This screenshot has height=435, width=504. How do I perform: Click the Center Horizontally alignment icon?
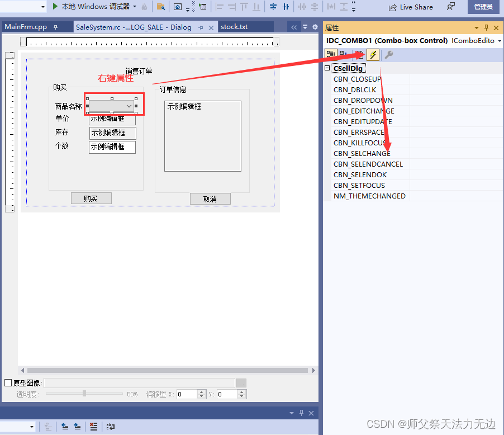285,7
